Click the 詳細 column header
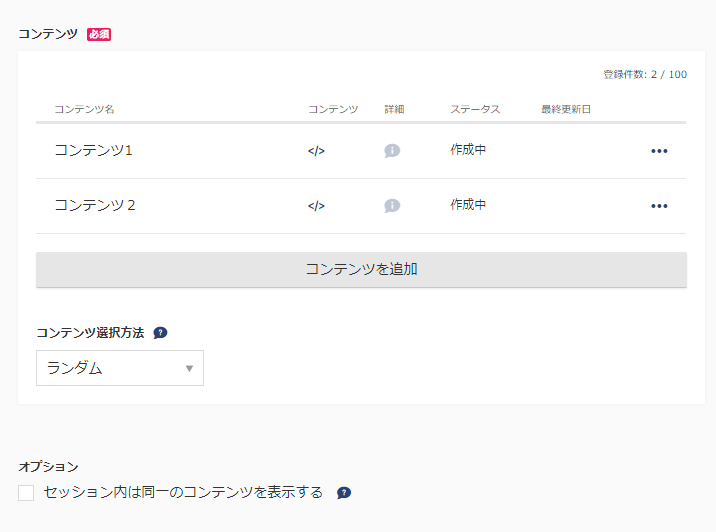 [395, 110]
